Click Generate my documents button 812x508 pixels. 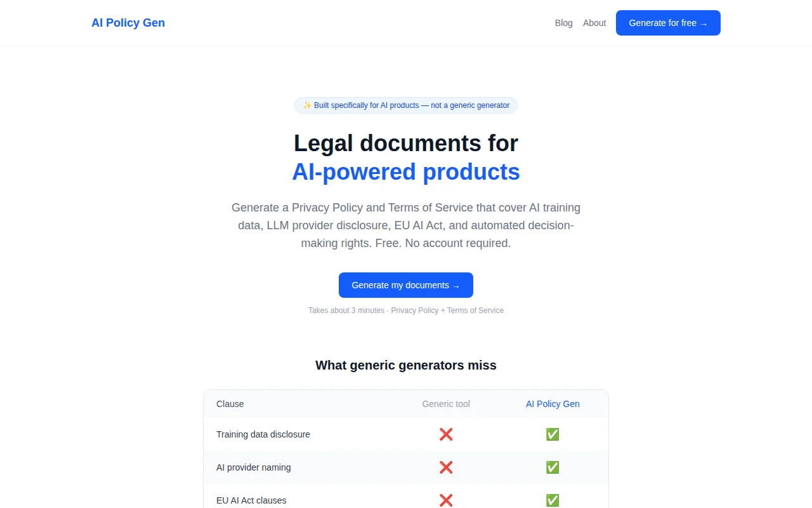[x=406, y=285]
